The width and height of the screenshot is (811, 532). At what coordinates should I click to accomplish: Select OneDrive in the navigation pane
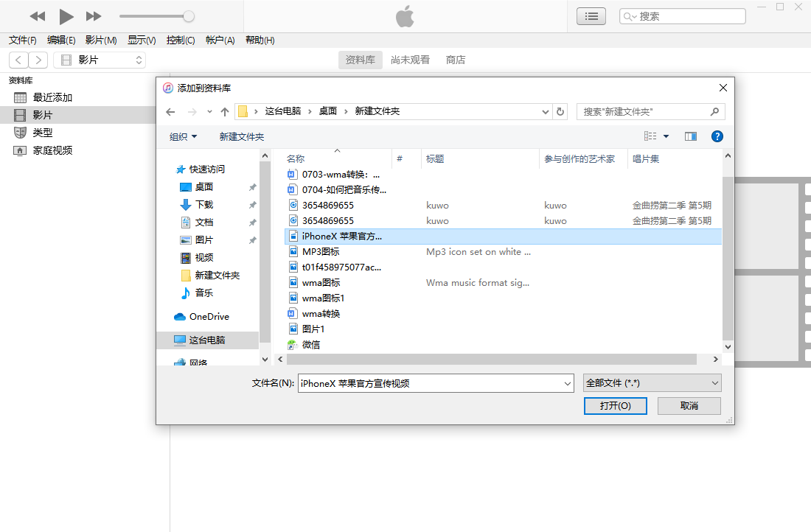click(209, 316)
